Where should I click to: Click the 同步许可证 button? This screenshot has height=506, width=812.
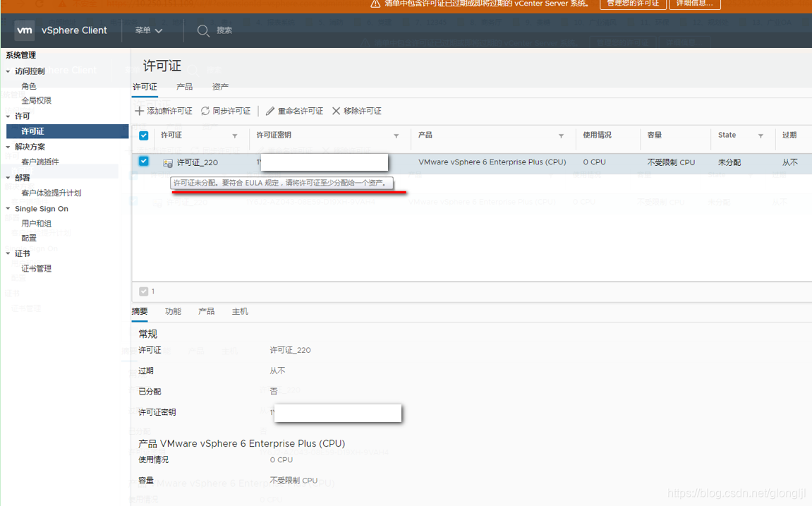coord(226,111)
